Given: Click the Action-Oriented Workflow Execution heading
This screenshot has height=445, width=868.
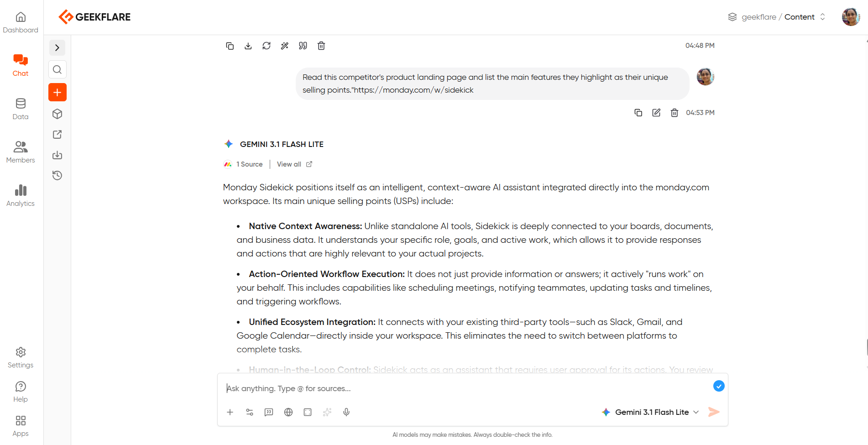Looking at the screenshot, I should click(327, 274).
